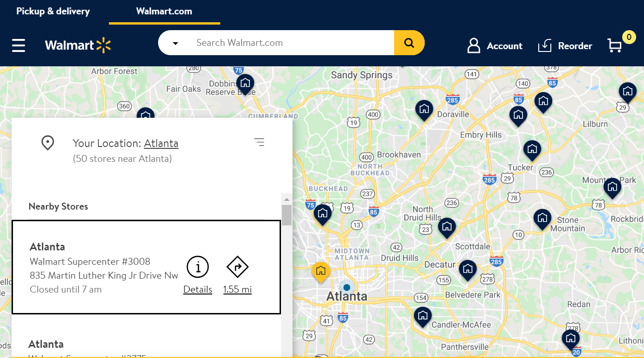This screenshot has height=358, width=644.
Task: Select store pin near Dobbins Reserve Base
Action: coord(245,84)
